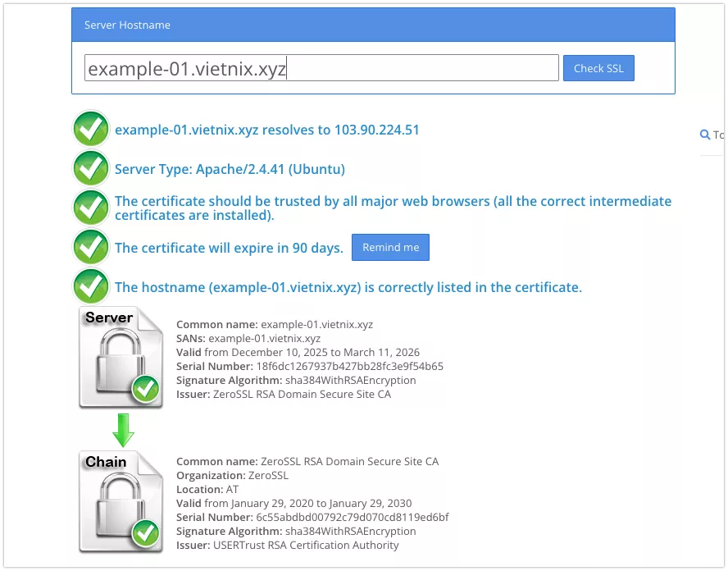Click the green checkmark next to Server Type

(x=91, y=169)
